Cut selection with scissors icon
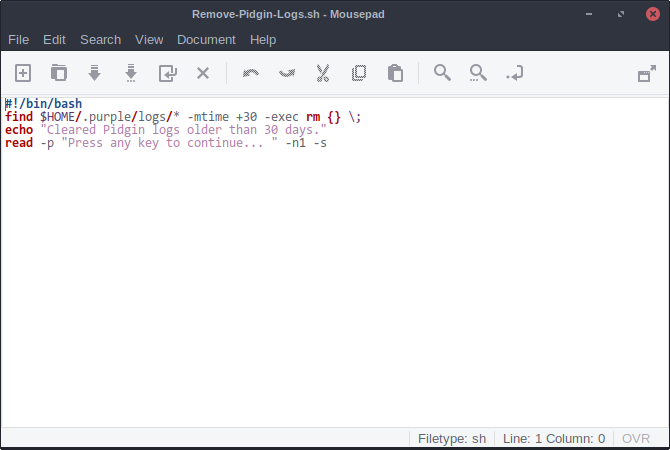670x450 pixels. [323, 73]
